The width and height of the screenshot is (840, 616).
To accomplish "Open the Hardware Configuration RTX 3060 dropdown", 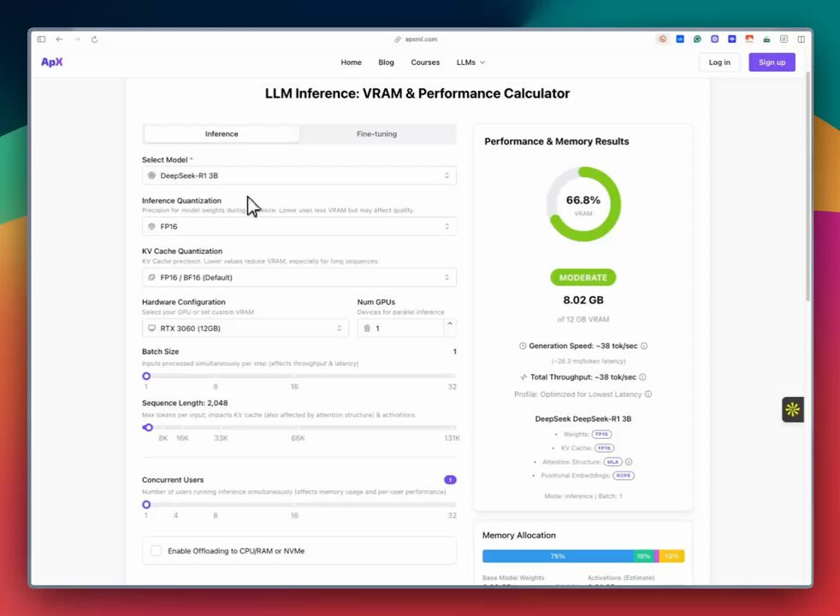I will coord(245,329).
